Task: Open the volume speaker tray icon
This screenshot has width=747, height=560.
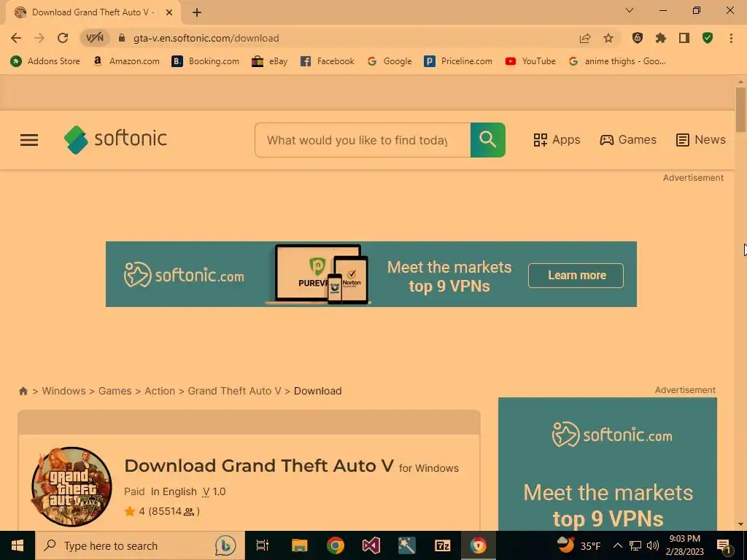Action: click(653, 545)
